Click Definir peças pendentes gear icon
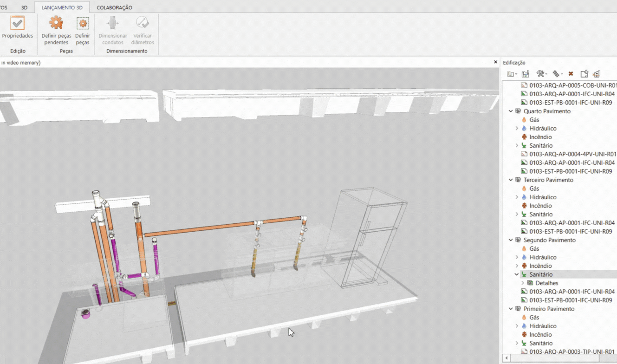 [x=56, y=23]
